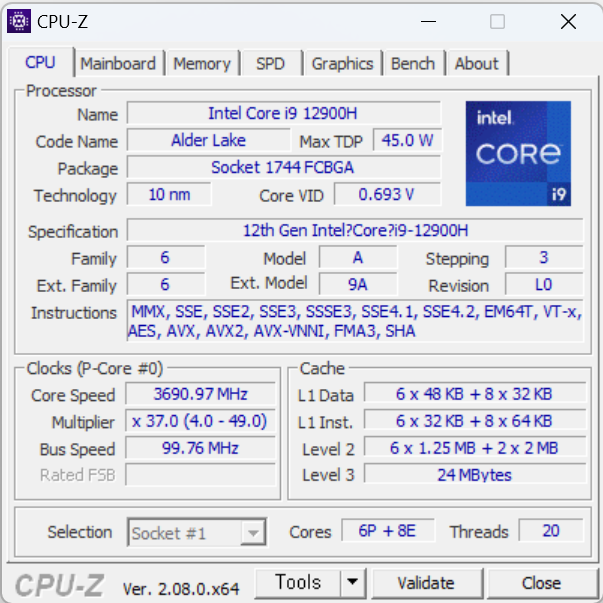Click the Threads value 20
Viewport: 603px width, 603px height.
tap(551, 531)
